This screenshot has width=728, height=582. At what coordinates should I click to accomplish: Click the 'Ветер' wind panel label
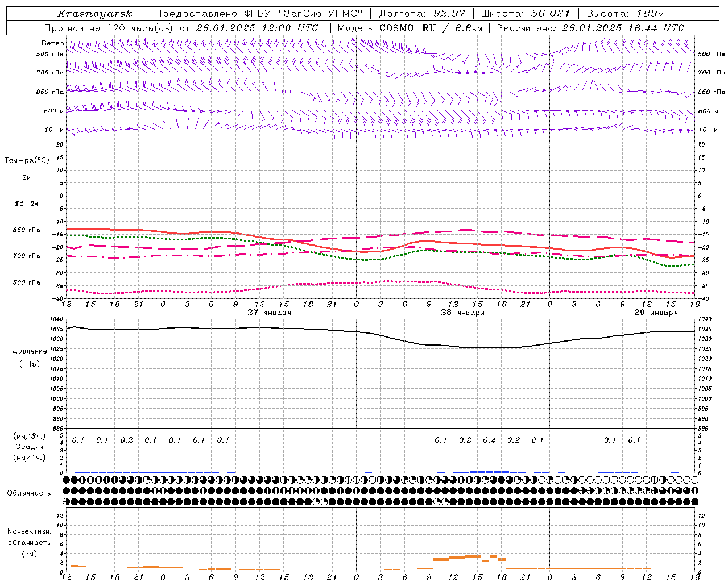coord(52,43)
